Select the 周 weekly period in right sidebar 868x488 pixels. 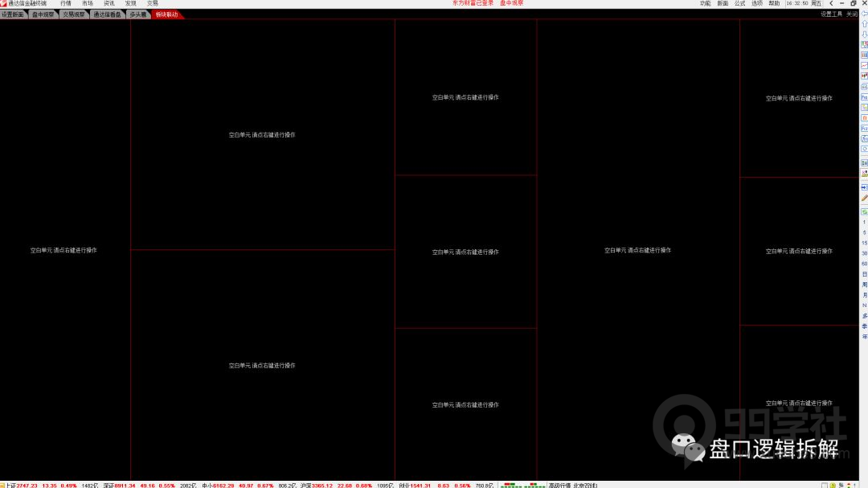click(864, 285)
